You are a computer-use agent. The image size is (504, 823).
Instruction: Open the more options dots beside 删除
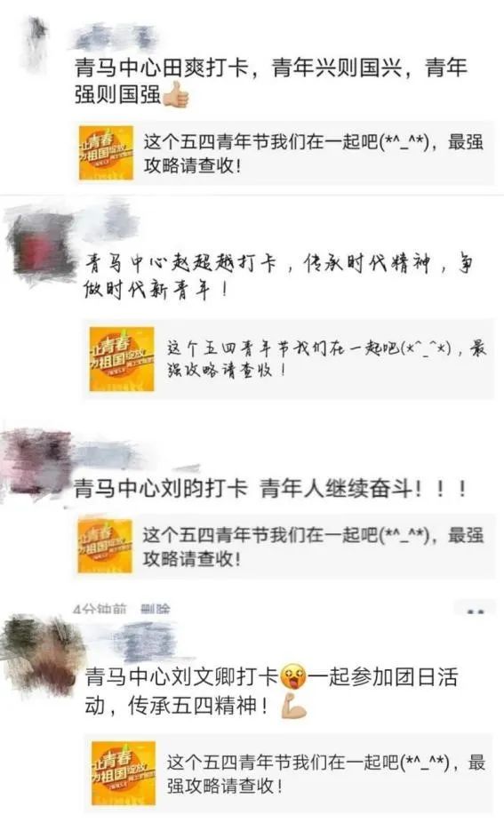coord(476,611)
